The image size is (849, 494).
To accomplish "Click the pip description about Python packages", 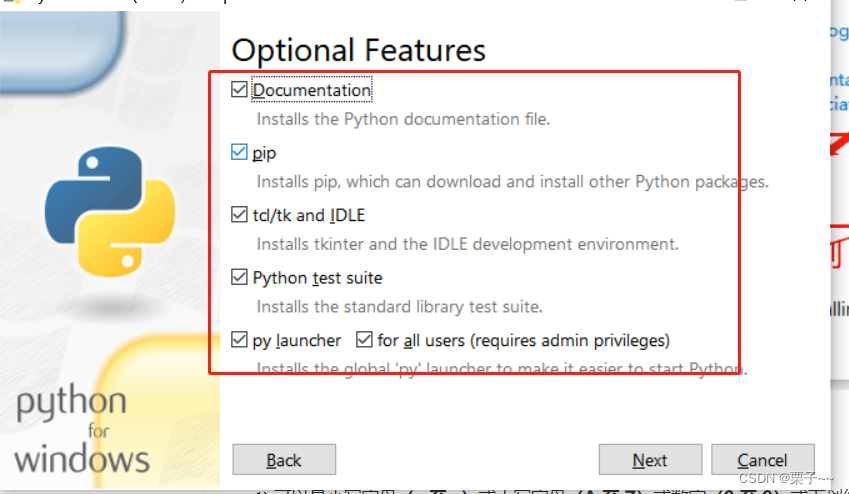I will pos(512,182).
